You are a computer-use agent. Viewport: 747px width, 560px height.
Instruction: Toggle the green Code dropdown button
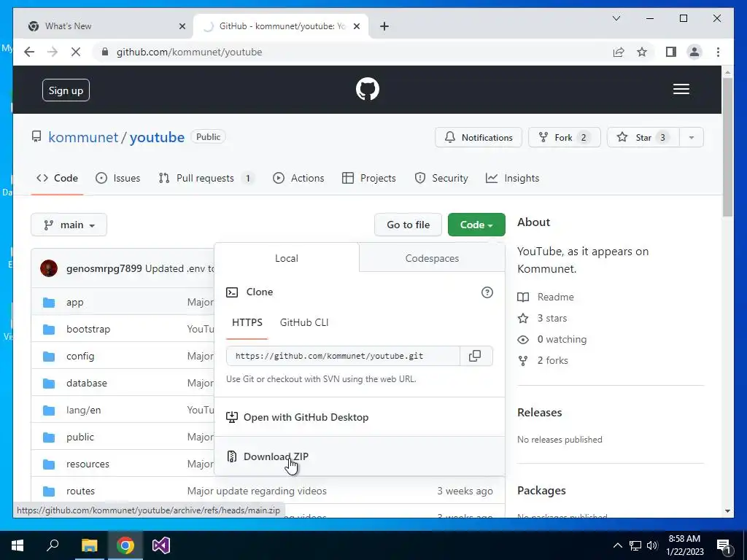click(476, 225)
